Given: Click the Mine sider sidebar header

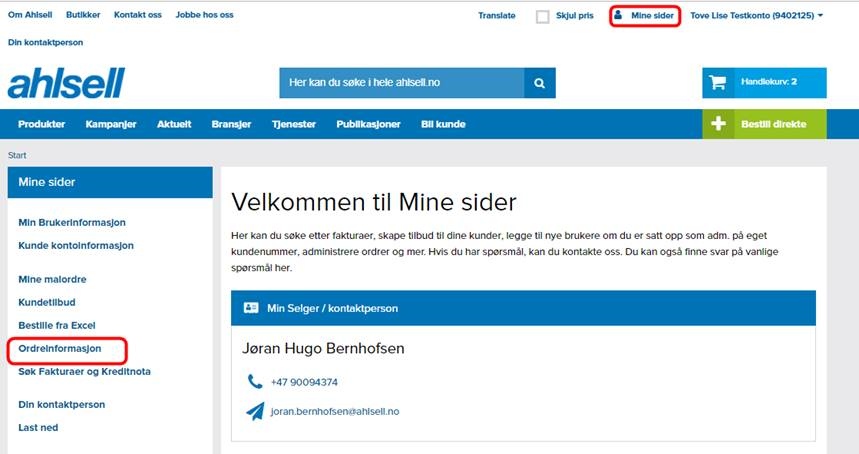Looking at the screenshot, I should tap(110, 182).
